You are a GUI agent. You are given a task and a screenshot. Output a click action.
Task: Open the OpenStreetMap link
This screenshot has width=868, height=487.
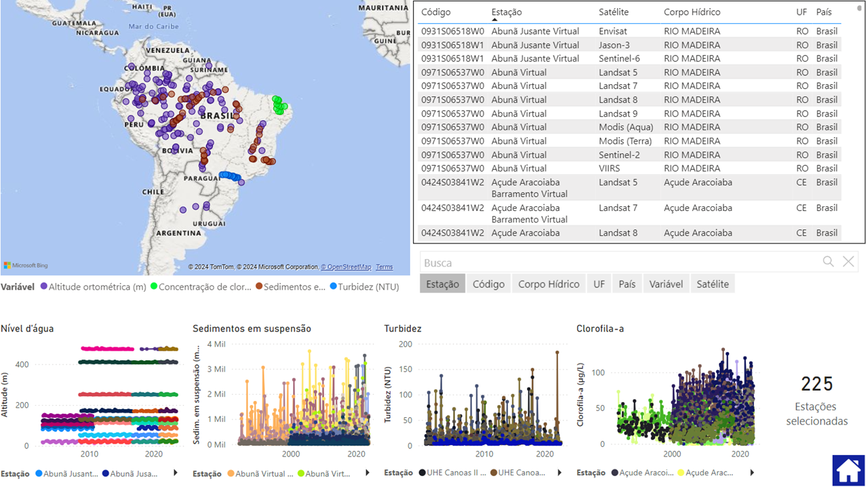click(x=346, y=267)
